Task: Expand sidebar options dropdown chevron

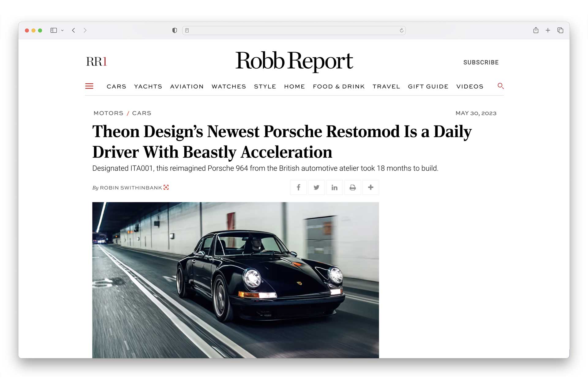Action: [x=62, y=30]
